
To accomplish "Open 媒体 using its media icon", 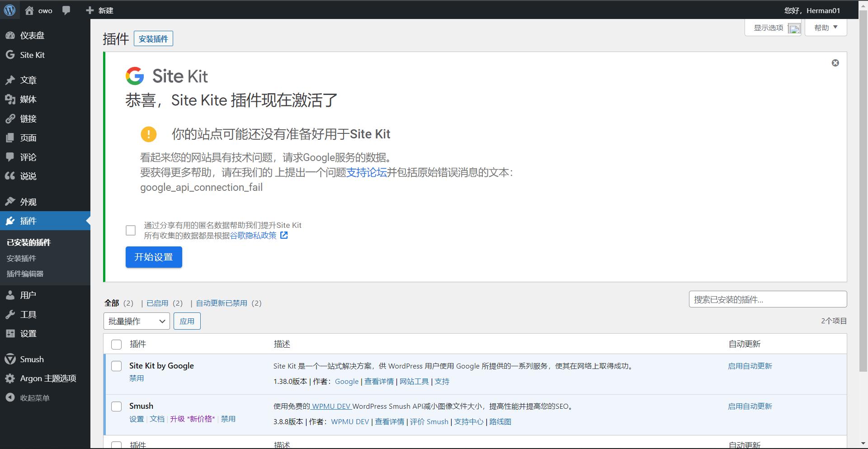I will pyautogui.click(x=10, y=99).
